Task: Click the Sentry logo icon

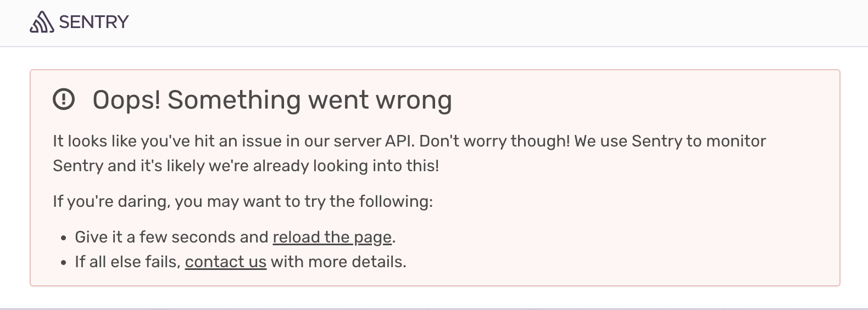Action: coord(42,22)
